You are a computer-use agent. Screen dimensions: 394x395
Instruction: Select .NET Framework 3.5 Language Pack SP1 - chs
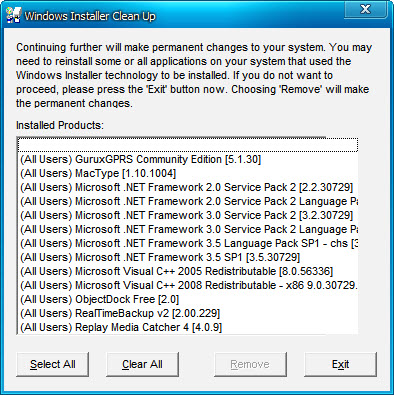pyautogui.click(x=188, y=243)
